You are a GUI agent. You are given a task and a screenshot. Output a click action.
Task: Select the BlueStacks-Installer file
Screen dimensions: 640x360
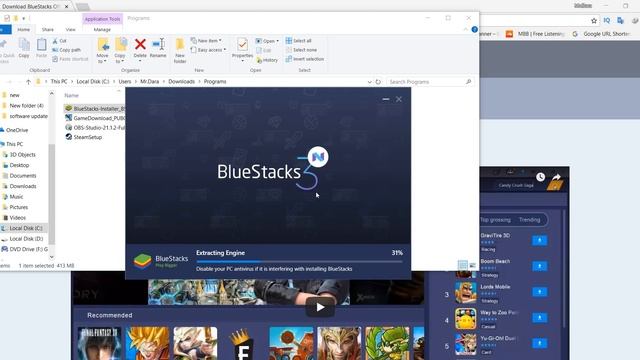(95, 109)
